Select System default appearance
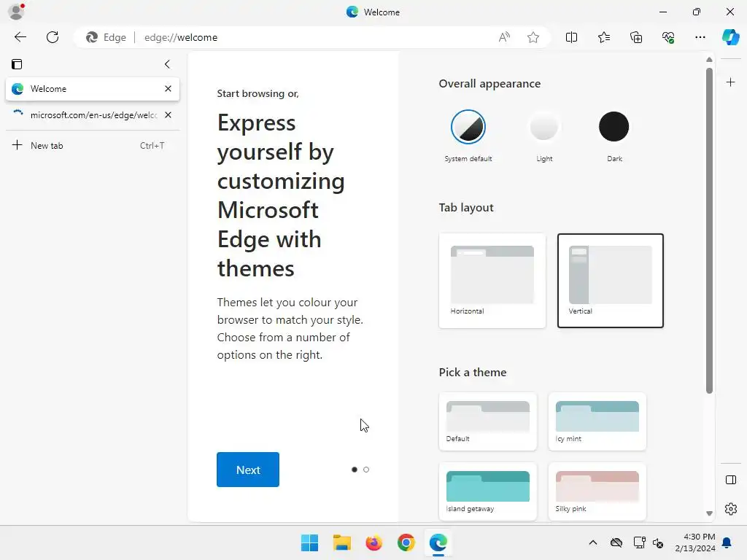747x560 pixels. point(468,127)
